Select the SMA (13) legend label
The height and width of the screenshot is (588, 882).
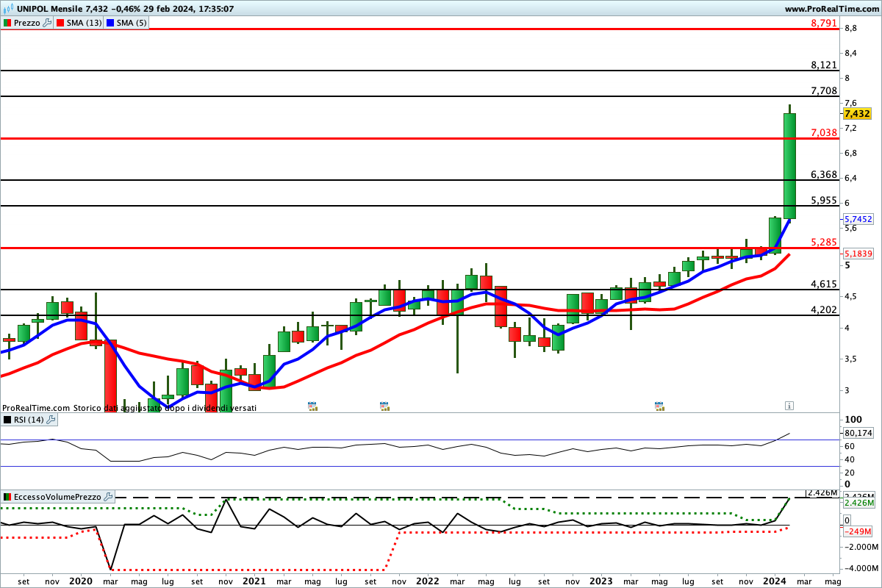84,23
